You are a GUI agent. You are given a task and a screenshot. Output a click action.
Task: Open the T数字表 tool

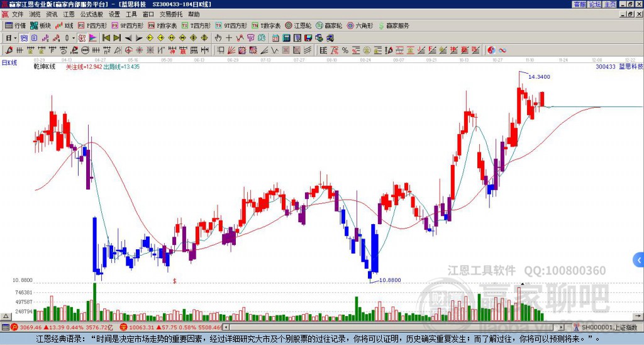click(x=266, y=25)
